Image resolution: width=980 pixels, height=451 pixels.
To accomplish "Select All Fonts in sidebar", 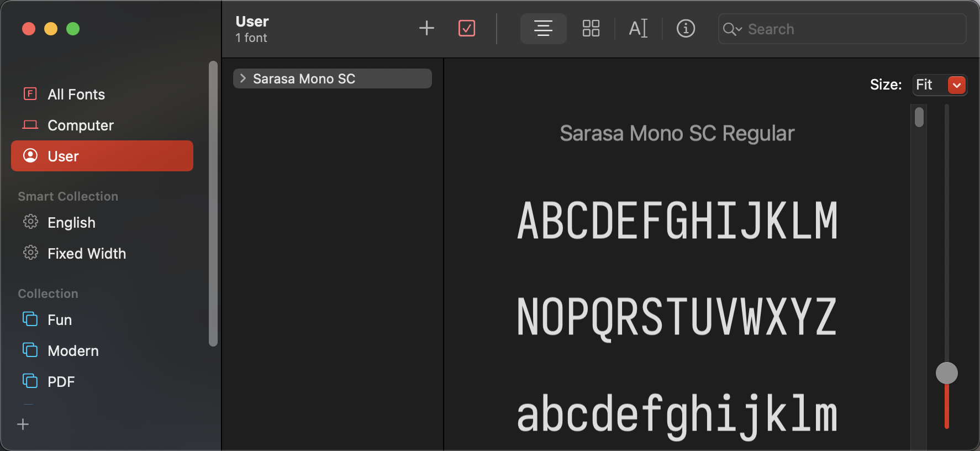I will [102, 95].
